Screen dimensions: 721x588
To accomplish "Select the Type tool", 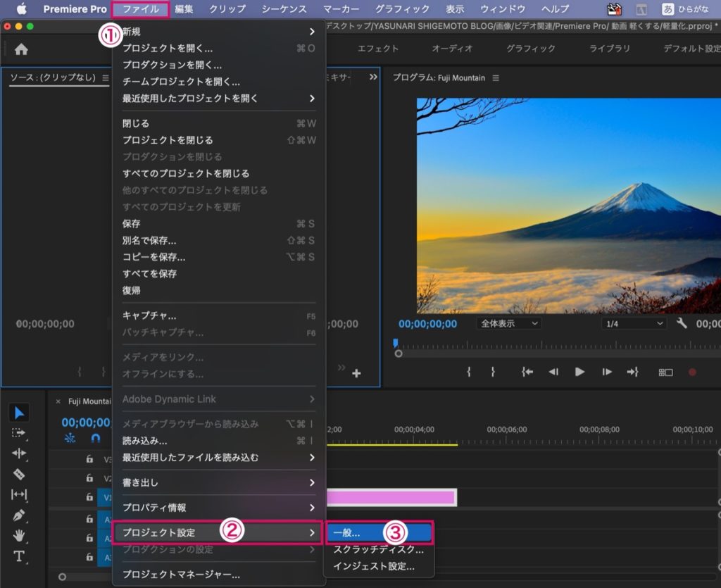I will pyautogui.click(x=19, y=556).
